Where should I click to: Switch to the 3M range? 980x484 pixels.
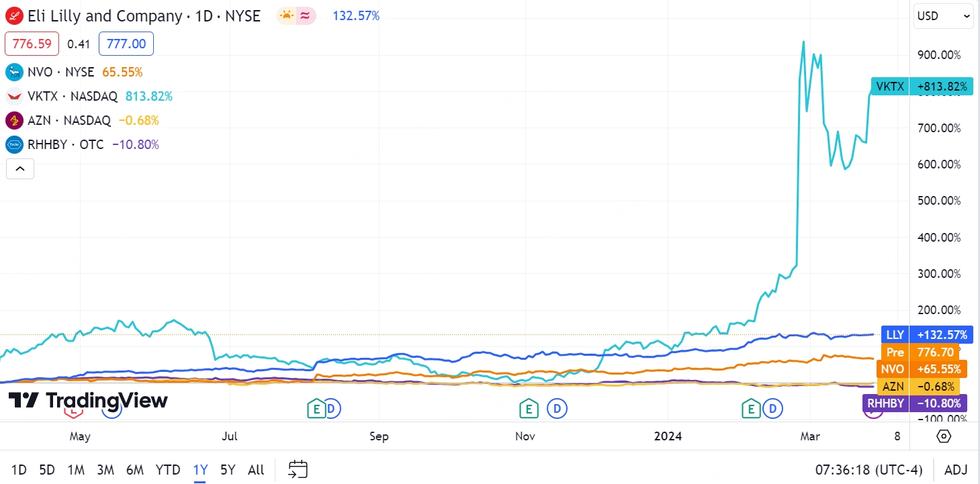(105, 469)
